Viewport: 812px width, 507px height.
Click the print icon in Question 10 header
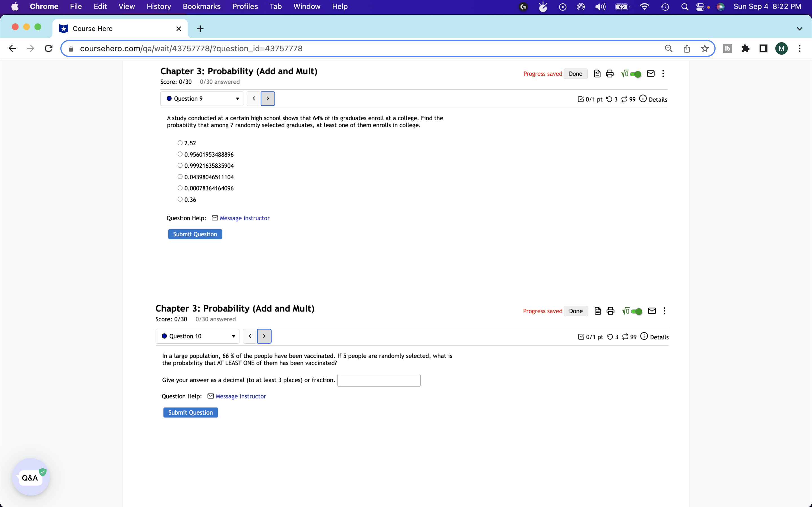[x=610, y=311]
